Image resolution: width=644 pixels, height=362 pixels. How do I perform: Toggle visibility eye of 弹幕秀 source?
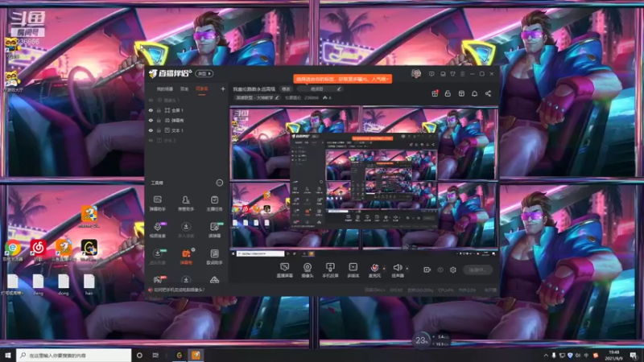151,120
